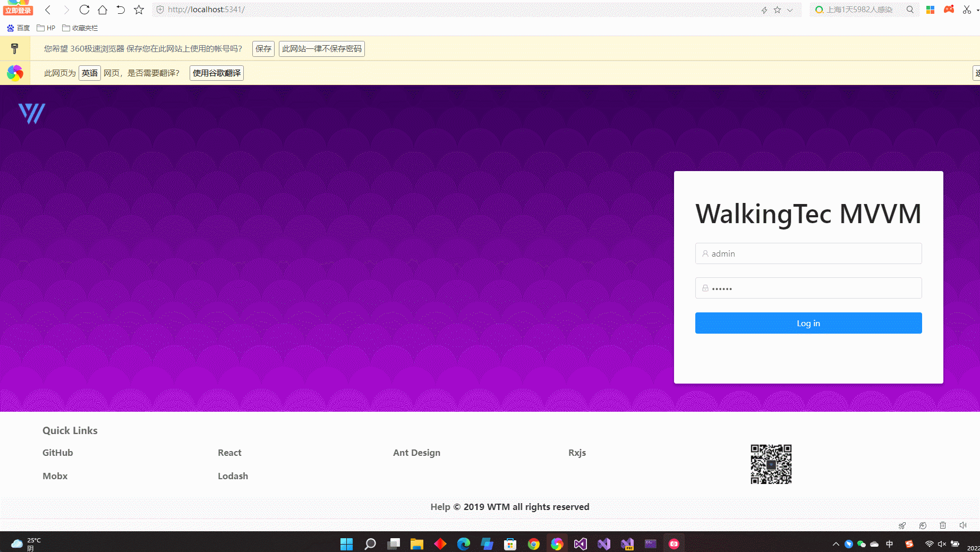Click the password input field
Image resolution: width=980 pixels, height=552 pixels.
tap(808, 288)
